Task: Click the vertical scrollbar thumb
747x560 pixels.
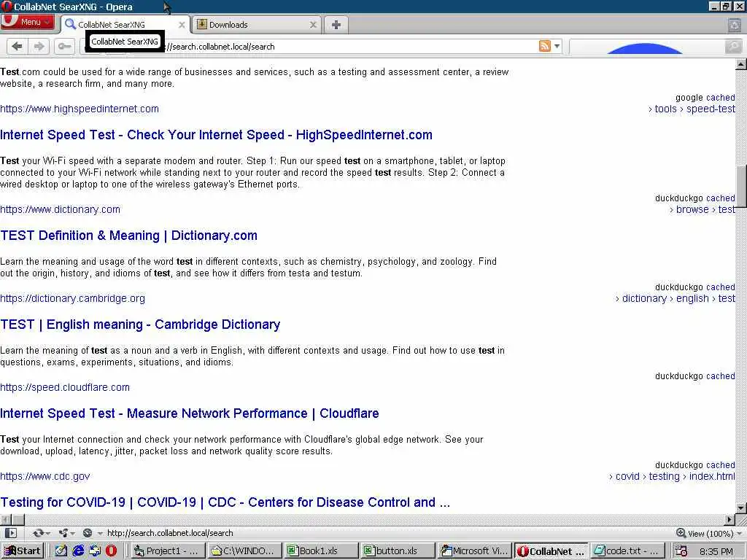Action: point(741,186)
